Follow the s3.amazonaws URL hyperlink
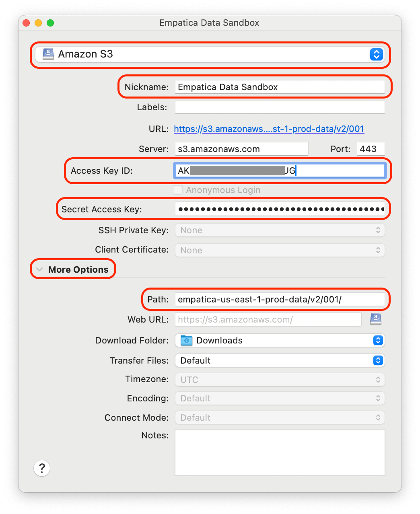 [x=269, y=129]
